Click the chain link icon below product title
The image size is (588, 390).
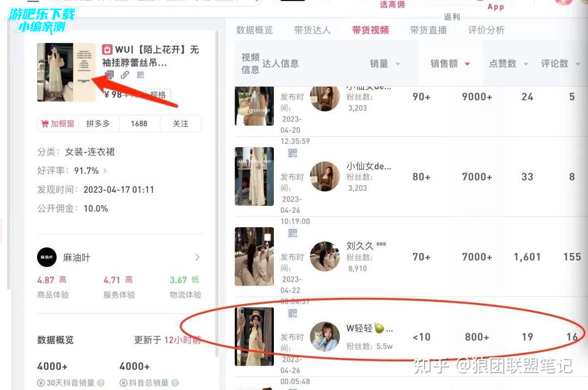coord(125,75)
